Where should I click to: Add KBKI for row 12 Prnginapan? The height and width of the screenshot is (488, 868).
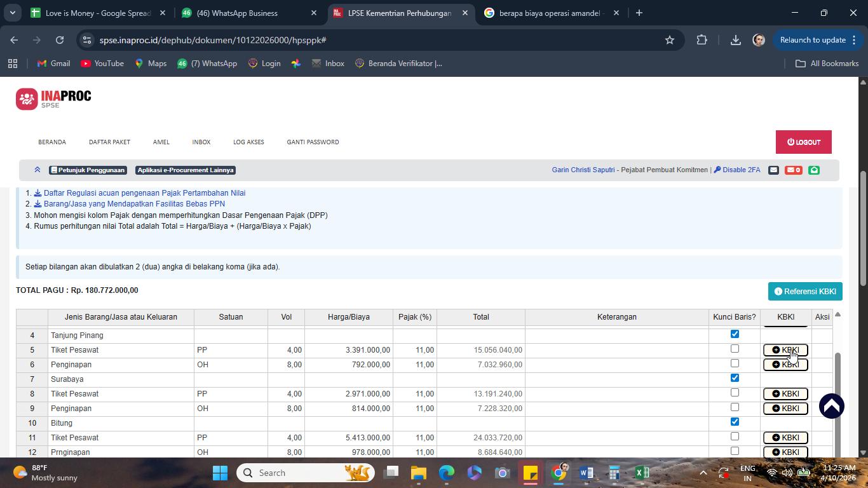pyautogui.click(x=785, y=452)
